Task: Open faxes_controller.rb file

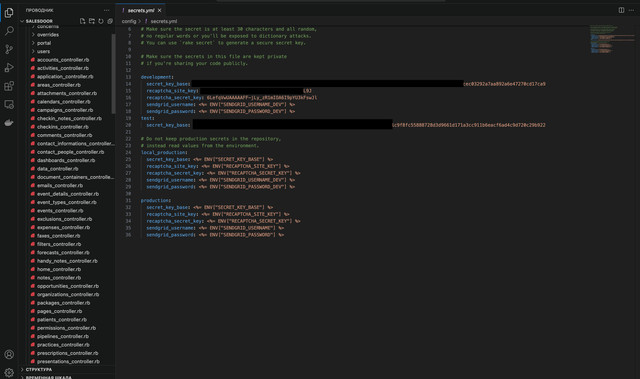Action: click(58, 236)
